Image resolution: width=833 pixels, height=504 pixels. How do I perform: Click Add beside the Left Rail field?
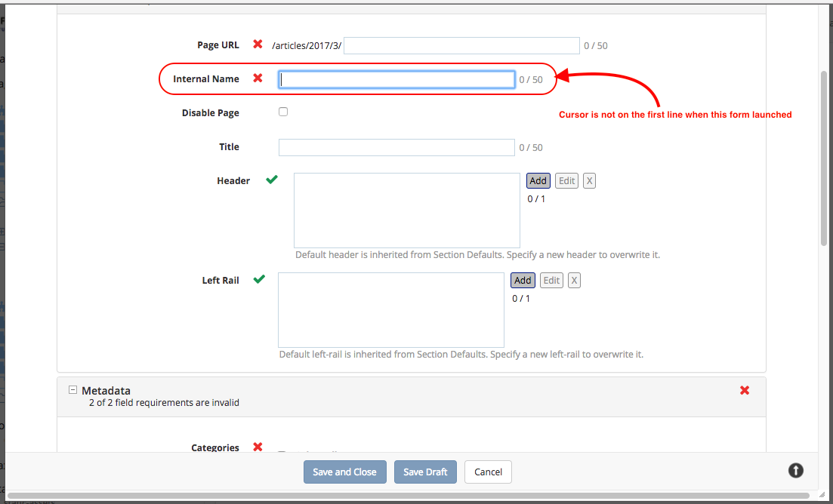click(x=523, y=280)
